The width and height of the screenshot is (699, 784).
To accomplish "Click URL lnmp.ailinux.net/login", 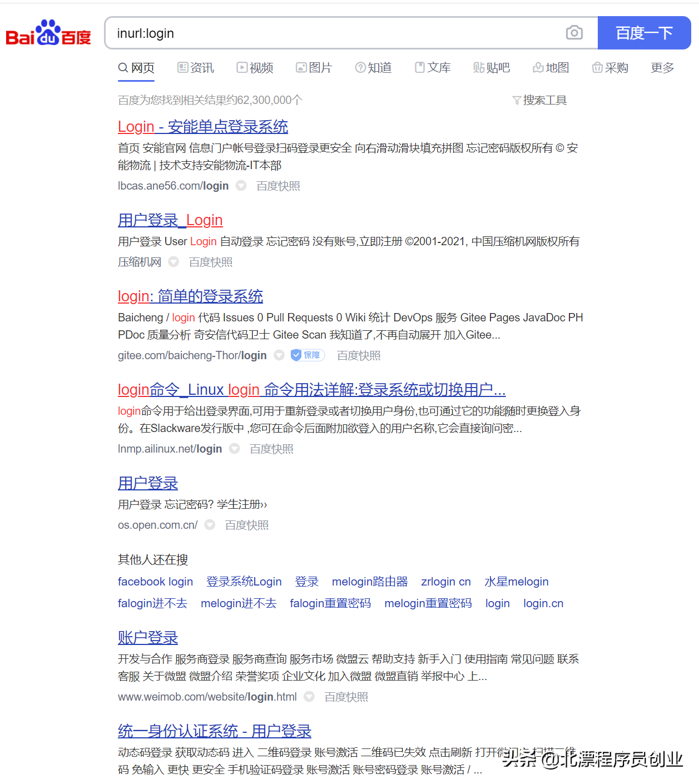I will pos(170,449).
